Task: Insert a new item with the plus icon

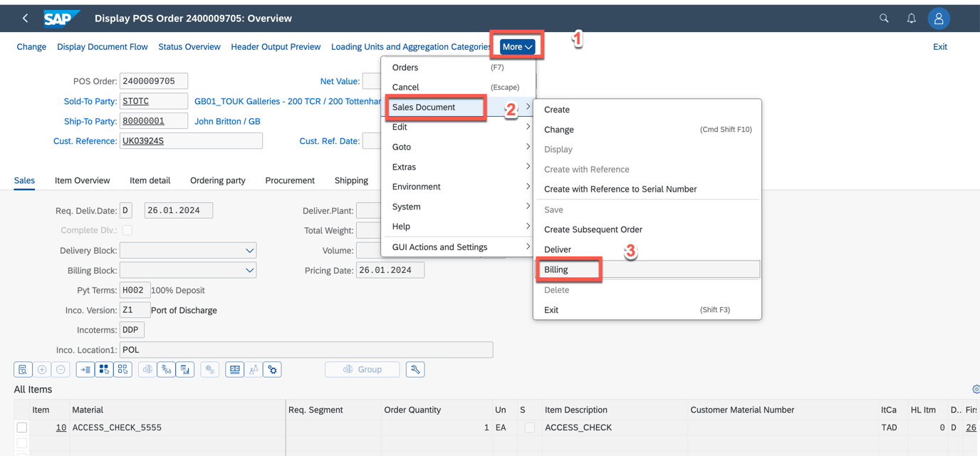Action: click(x=42, y=369)
